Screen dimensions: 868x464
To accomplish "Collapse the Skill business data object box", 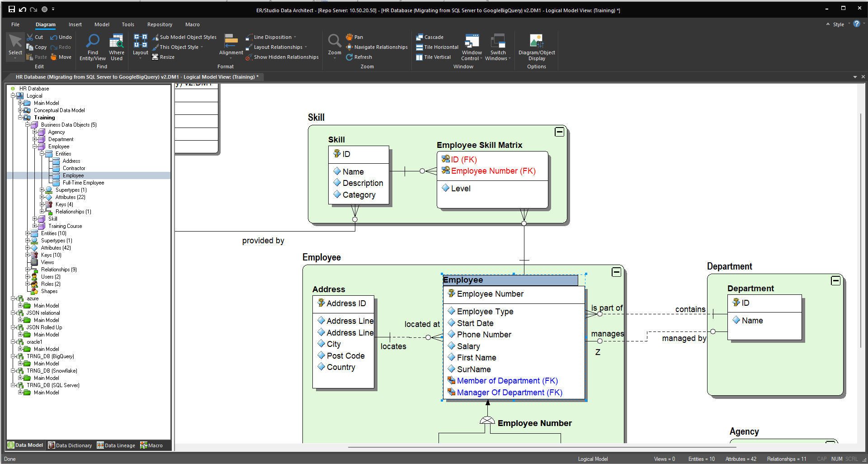I will [x=559, y=132].
